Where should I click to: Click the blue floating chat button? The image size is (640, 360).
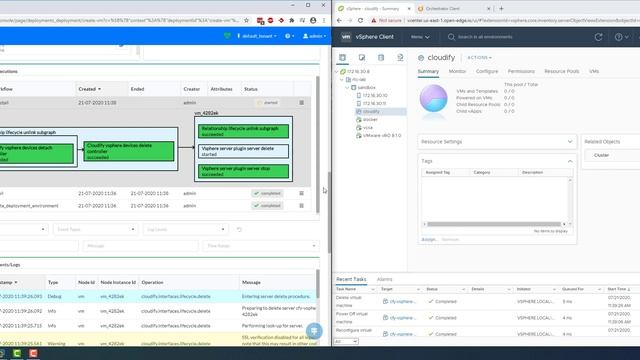coord(314,331)
